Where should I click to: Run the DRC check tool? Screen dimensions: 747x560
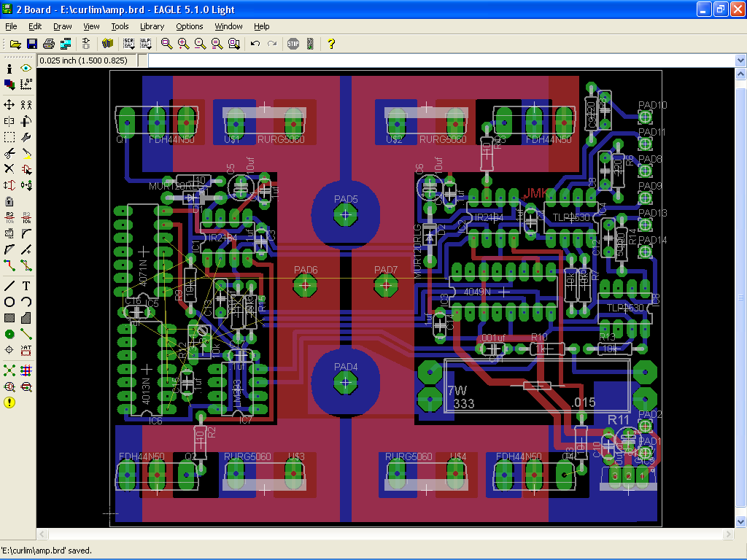(26, 386)
